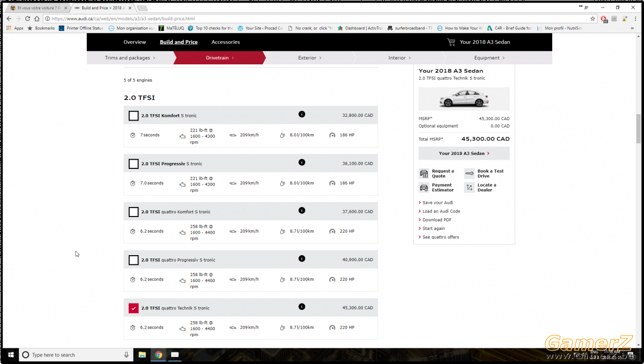Expand the Trims and packages step
The width and height of the screenshot is (644, 364).
(130, 58)
